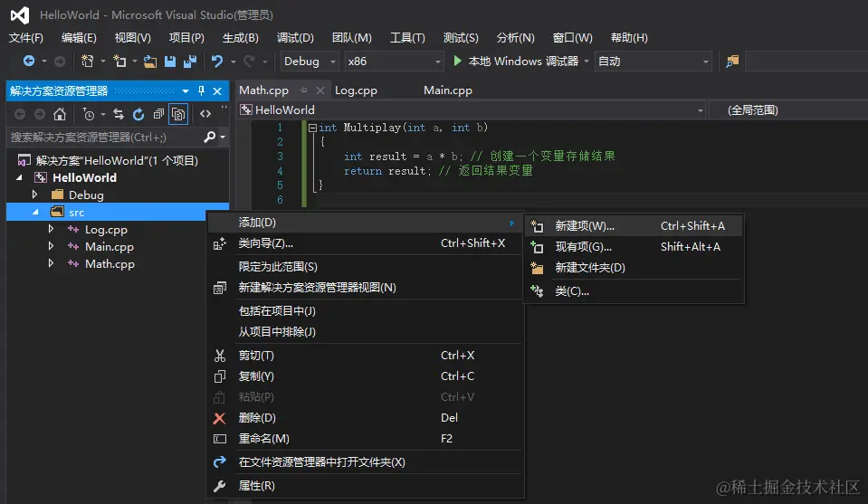This screenshot has height=504, width=868.
Task: Save the current file with floppy icon
Action: (x=170, y=61)
